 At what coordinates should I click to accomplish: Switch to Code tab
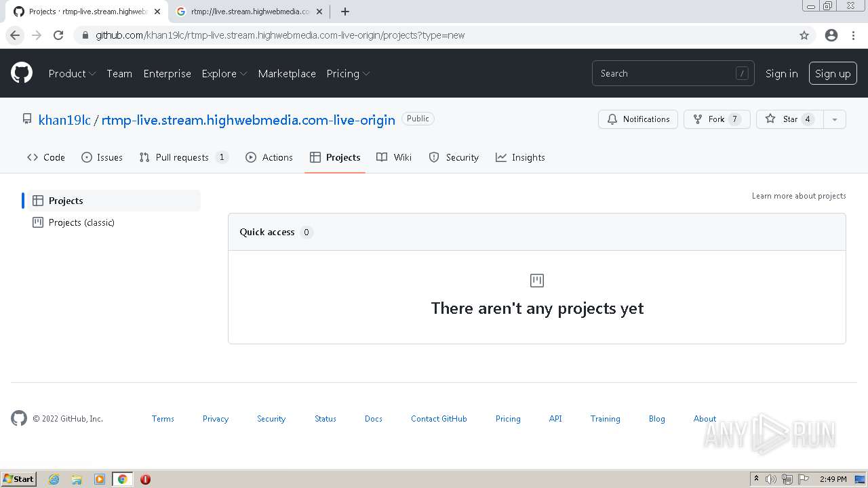(46, 157)
